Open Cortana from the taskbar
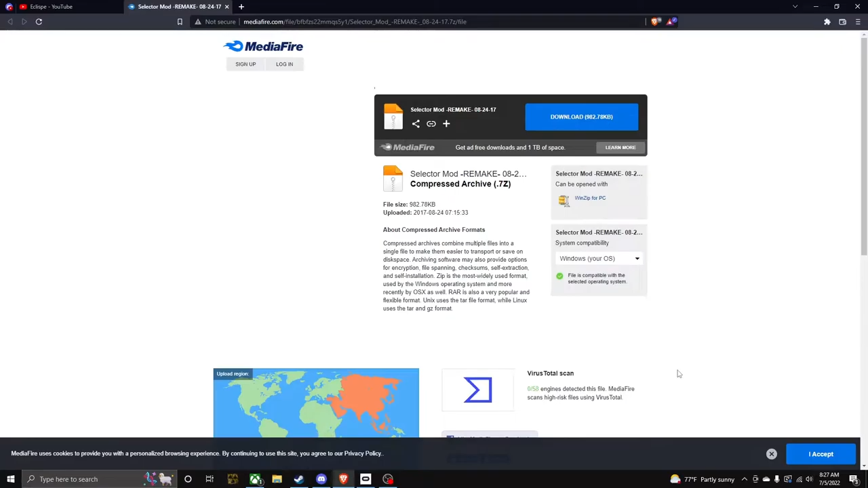Screen dimensions: 868x488 coord(188,479)
